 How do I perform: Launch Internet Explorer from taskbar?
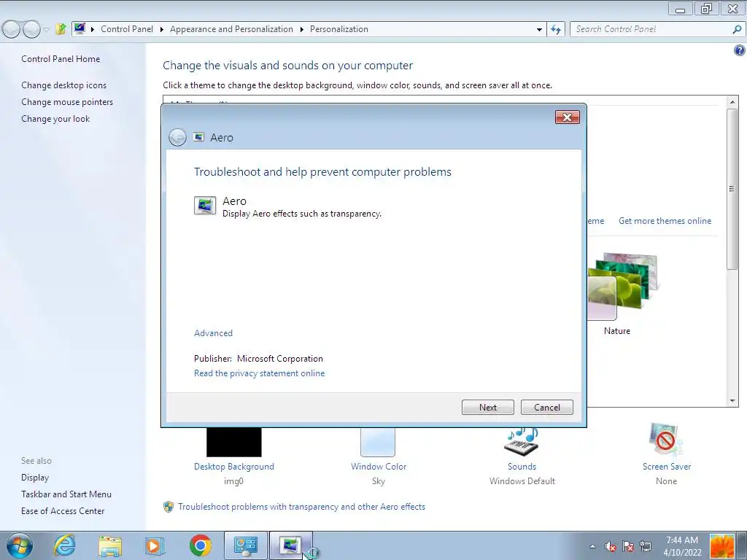[64, 545]
